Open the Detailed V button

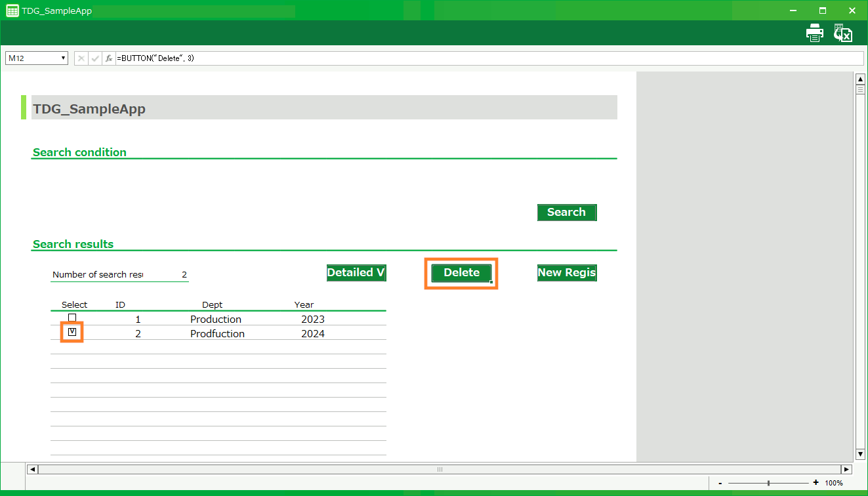pos(356,273)
